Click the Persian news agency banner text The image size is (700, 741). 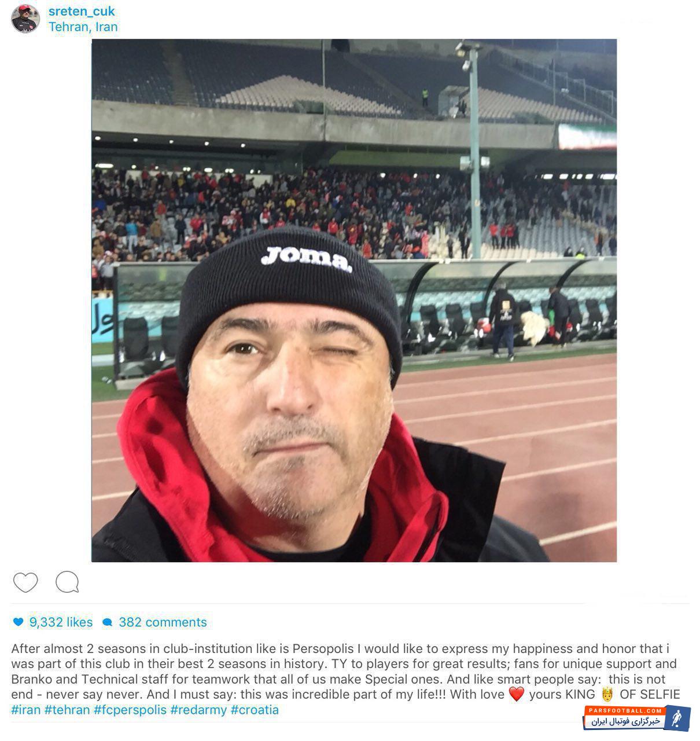(626, 721)
